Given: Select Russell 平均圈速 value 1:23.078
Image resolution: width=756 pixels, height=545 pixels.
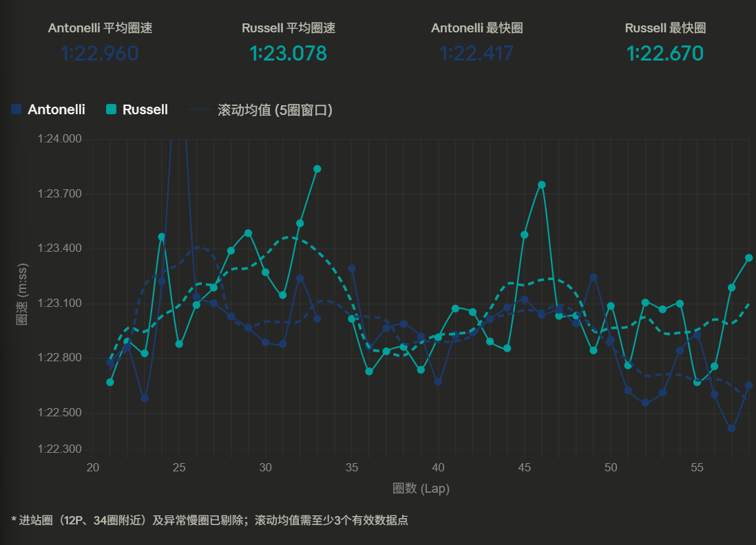Looking at the screenshot, I should (288, 53).
